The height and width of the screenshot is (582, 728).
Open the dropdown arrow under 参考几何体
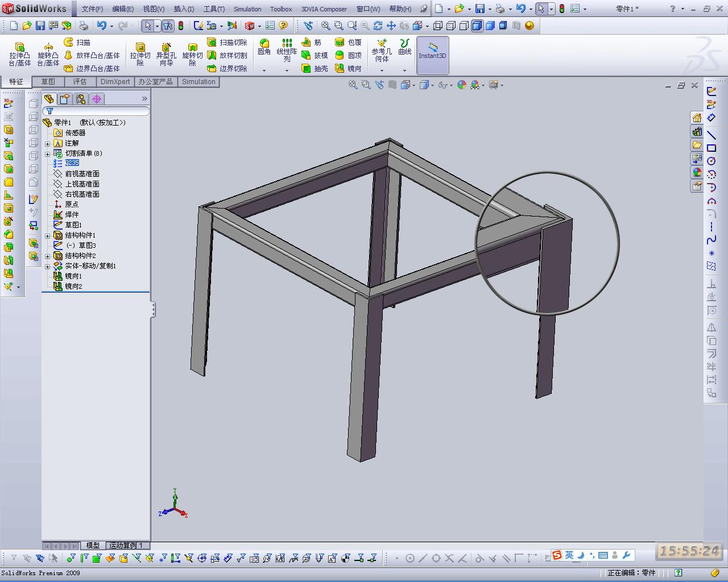pos(382,70)
